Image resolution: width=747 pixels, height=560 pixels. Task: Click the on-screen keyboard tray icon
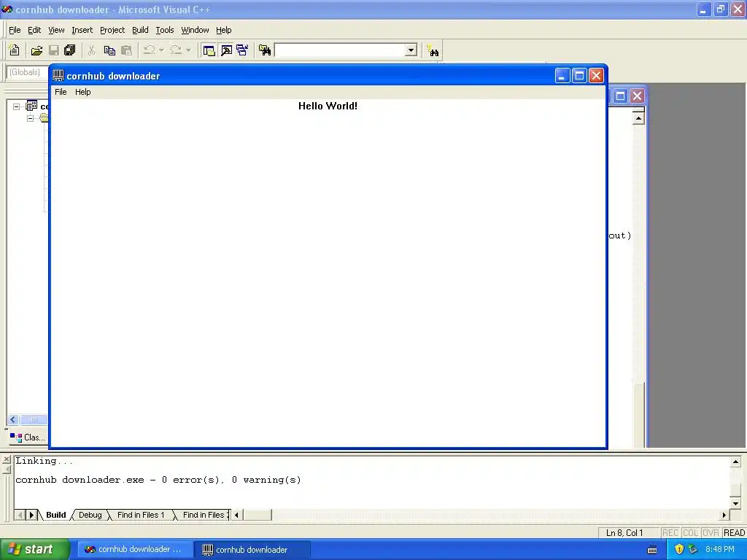coord(652,550)
